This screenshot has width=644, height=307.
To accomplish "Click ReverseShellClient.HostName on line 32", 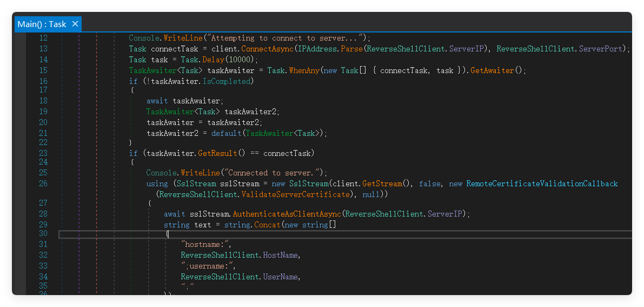I will (239, 255).
